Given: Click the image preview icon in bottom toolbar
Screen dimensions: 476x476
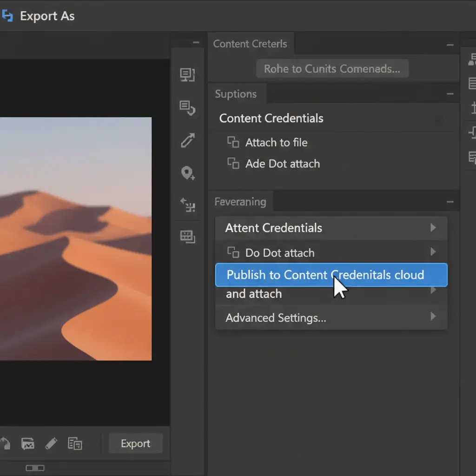Looking at the screenshot, I should [x=28, y=443].
